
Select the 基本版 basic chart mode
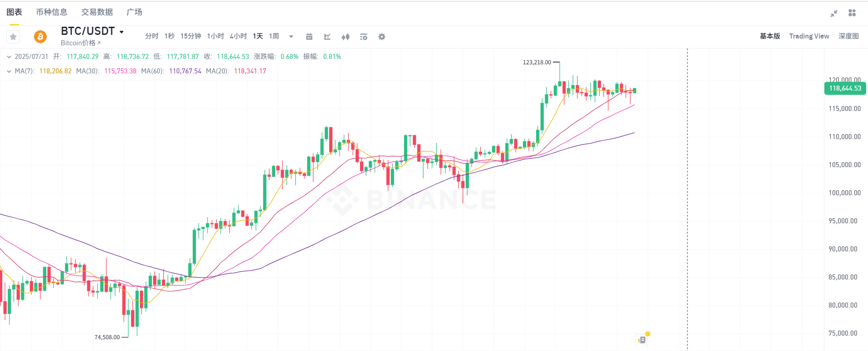[x=770, y=36]
